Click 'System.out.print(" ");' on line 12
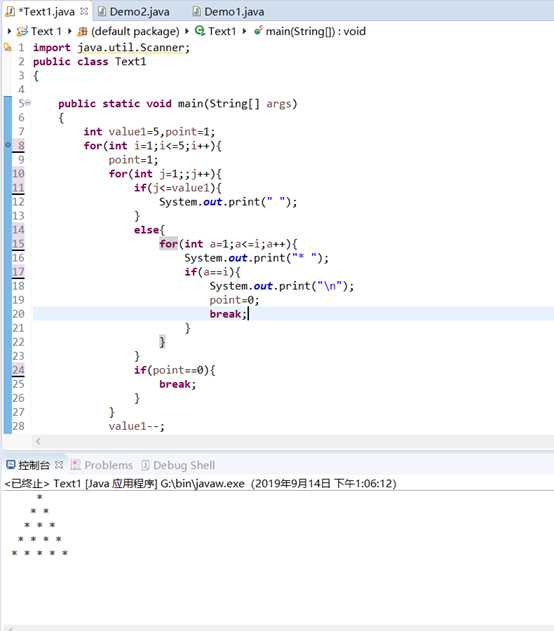This screenshot has width=554, height=631. tap(228, 202)
